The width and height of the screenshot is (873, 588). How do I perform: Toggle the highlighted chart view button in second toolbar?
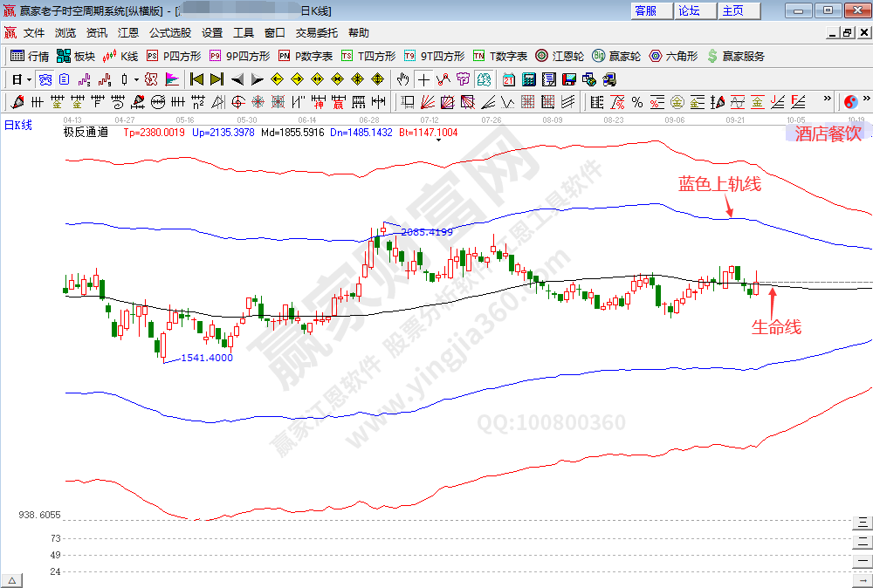(45, 79)
